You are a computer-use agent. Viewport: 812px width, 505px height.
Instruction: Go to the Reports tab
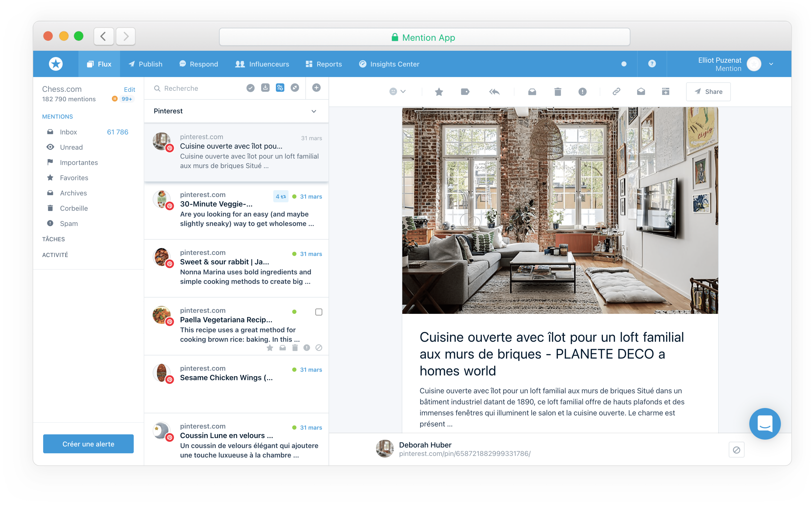(x=324, y=64)
